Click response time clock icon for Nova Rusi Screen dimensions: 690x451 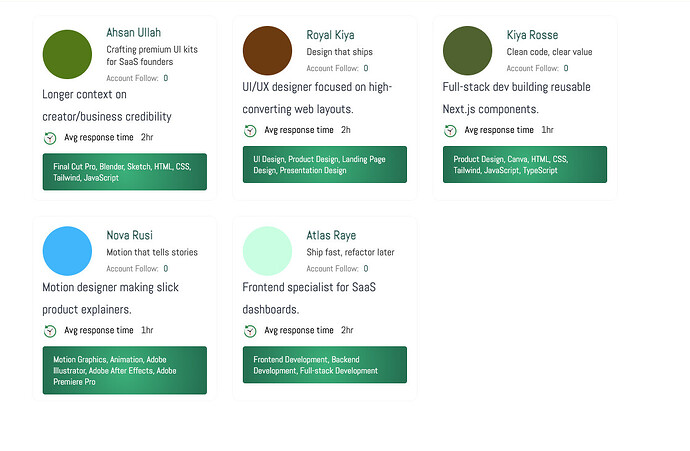coord(50,330)
